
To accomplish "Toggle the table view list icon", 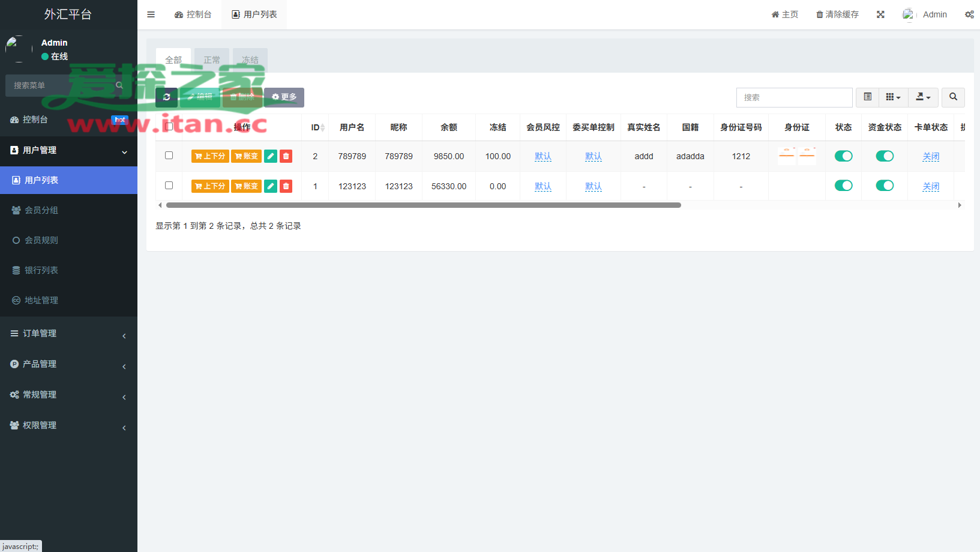I will (867, 97).
